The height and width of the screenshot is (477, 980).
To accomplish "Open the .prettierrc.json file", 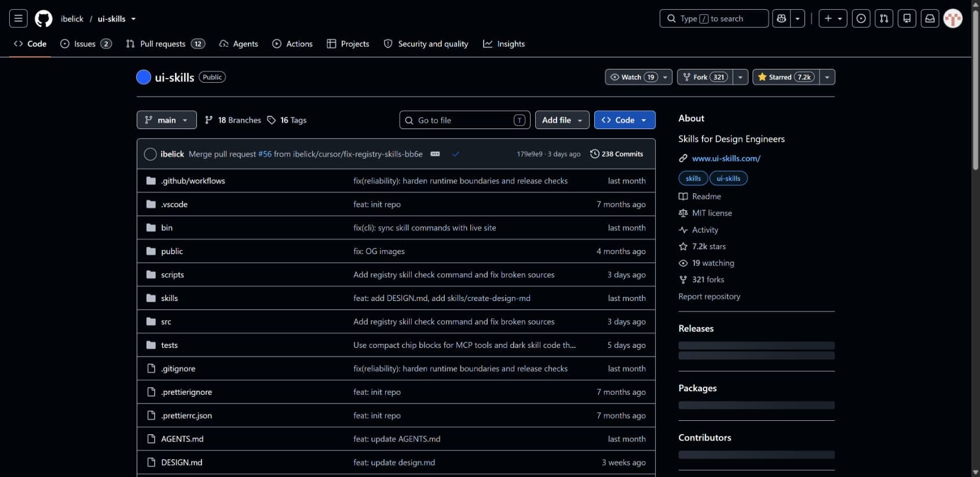I will pyautogui.click(x=187, y=416).
